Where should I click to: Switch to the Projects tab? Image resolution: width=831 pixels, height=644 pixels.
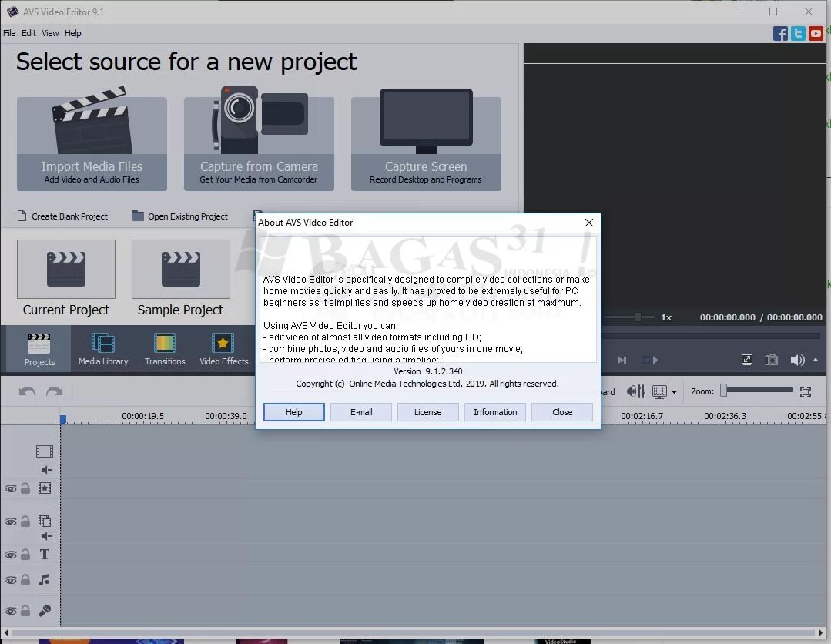coord(39,349)
